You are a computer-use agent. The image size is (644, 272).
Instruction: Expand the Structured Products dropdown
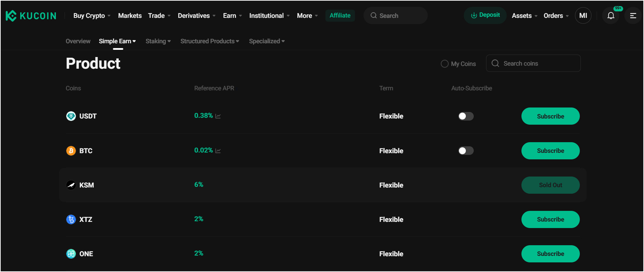tap(209, 41)
